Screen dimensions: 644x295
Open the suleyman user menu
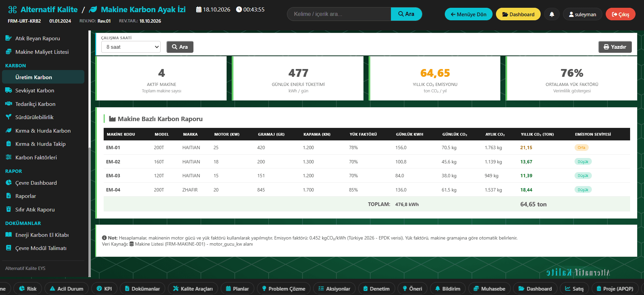pos(582,14)
